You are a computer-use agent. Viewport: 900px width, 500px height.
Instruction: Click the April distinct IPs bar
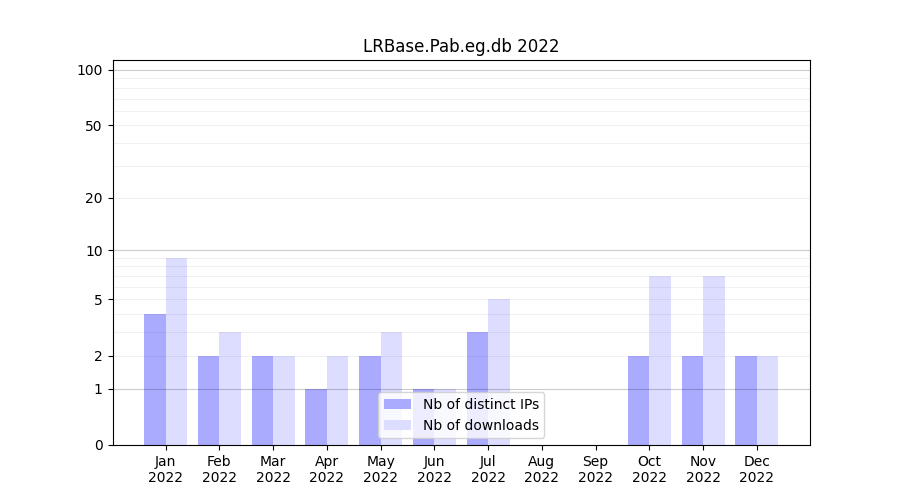tap(316, 417)
